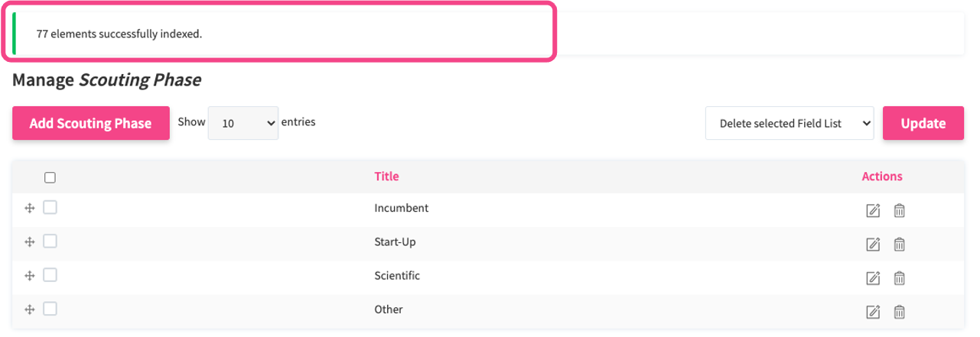Viewport: 980px width, 337px height.
Task: Open the entries-per-page dropdown
Action: point(243,123)
